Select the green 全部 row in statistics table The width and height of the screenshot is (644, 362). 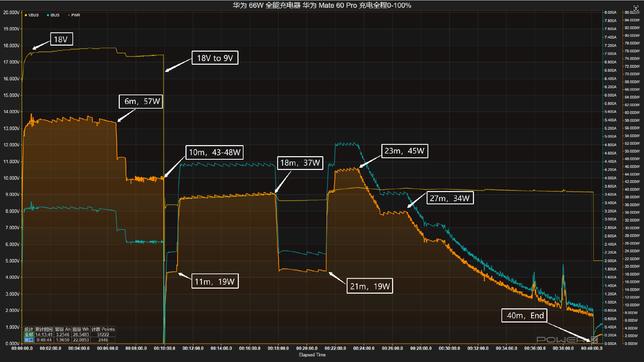[x=29, y=335]
